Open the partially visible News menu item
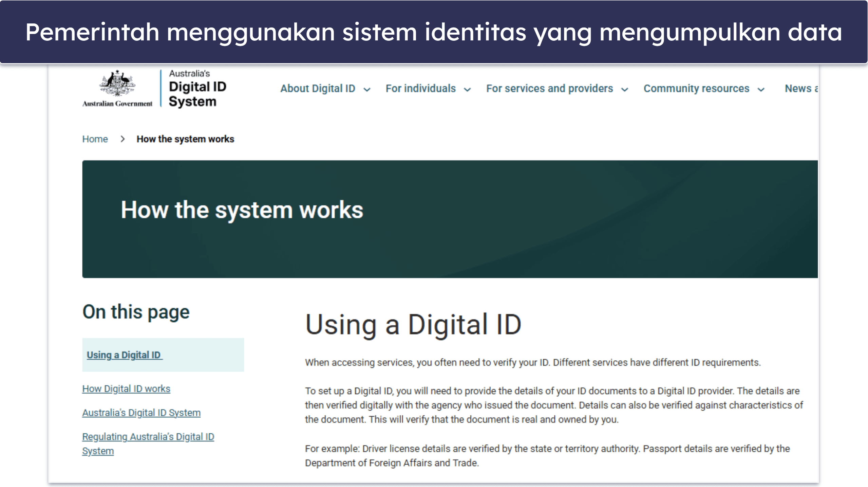Image resolution: width=868 pixels, height=487 pixels. [x=801, y=89]
